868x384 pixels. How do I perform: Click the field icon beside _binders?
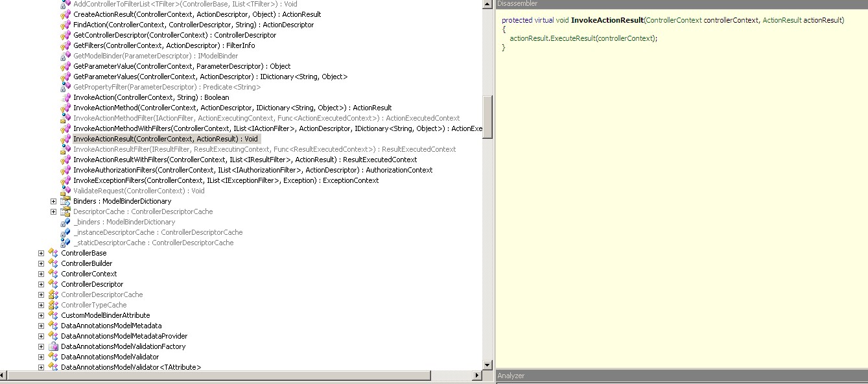65,222
